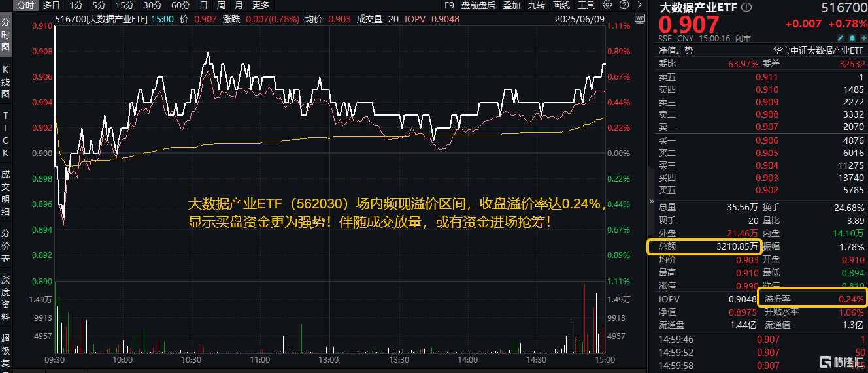The height and width of the screenshot is (373, 868).
Task: Click the 叠加 overlay button
Action: 512,5
